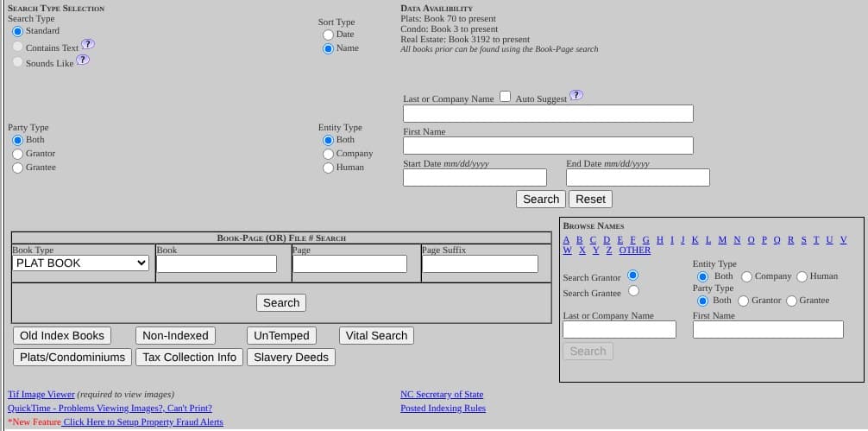Open Vital Search
The height and width of the screenshot is (431, 868).
click(x=376, y=336)
